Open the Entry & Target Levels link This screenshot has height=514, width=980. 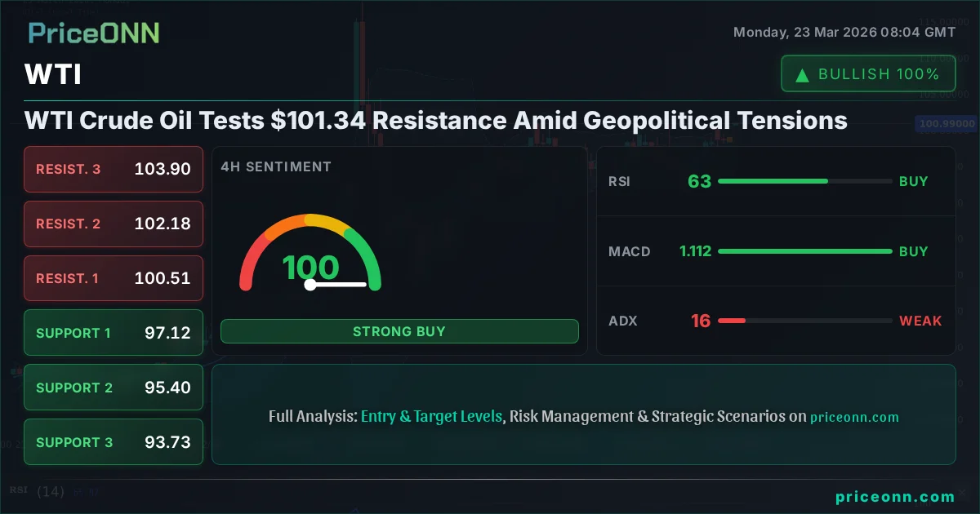click(x=431, y=416)
